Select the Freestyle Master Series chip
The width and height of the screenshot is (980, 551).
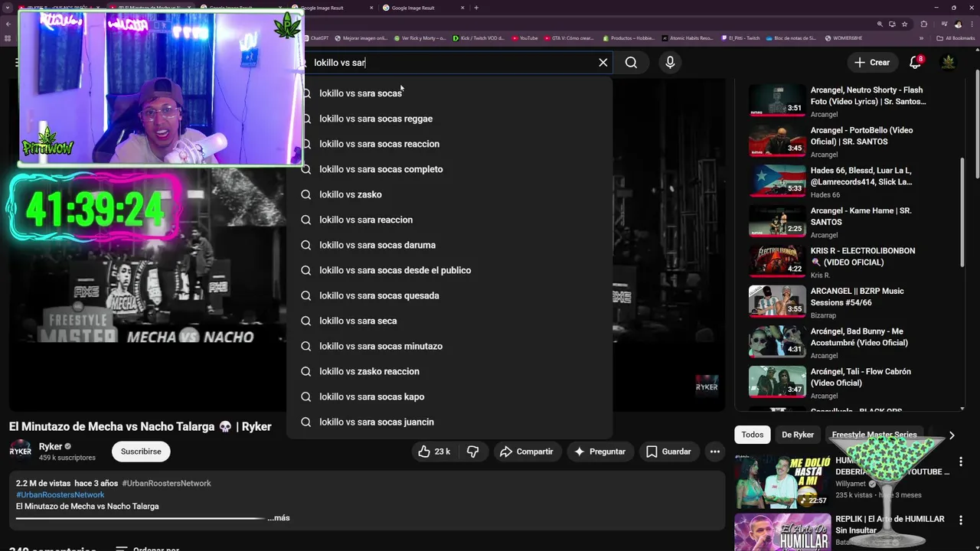(x=874, y=435)
